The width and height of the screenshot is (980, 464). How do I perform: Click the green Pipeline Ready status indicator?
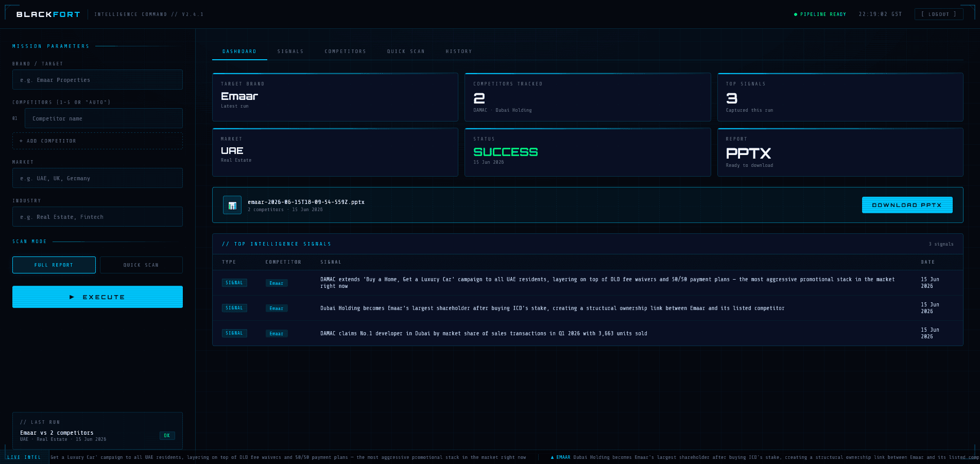pyautogui.click(x=820, y=14)
